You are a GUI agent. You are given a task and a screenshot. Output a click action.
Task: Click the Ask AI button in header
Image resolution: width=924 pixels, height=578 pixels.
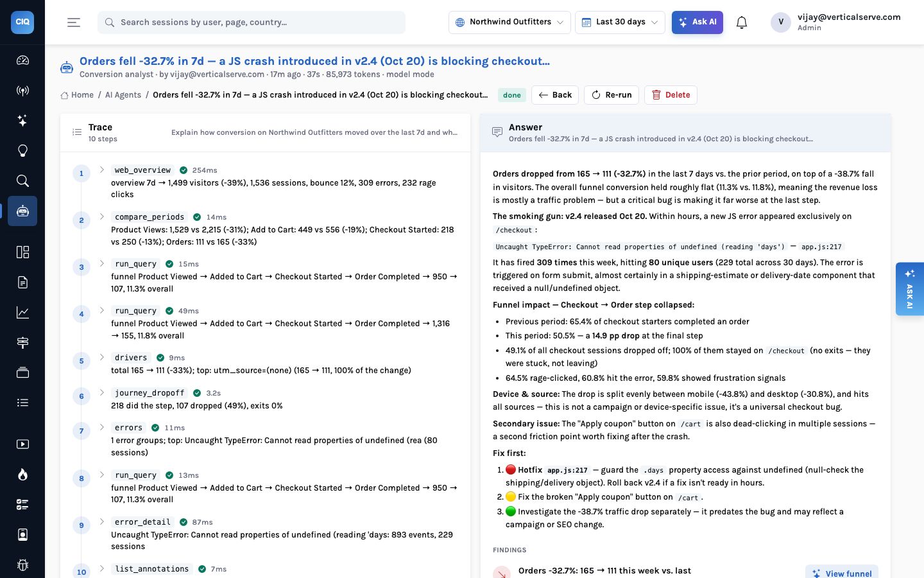(697, 22)
